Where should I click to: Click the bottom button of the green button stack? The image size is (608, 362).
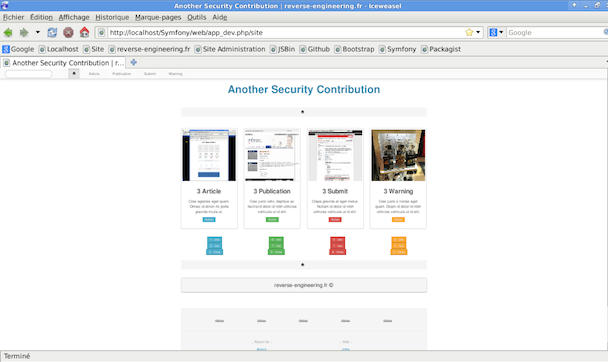click(x=276, y=252)
